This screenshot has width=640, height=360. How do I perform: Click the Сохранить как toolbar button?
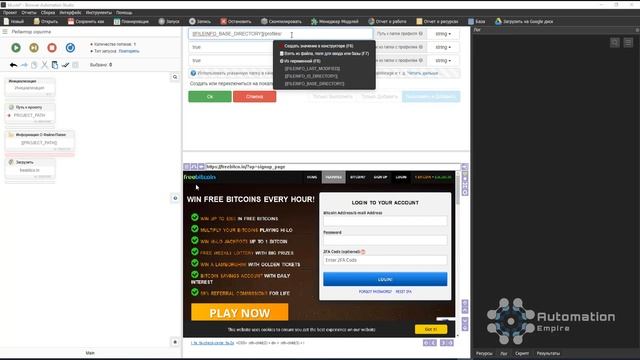point(86,21)
